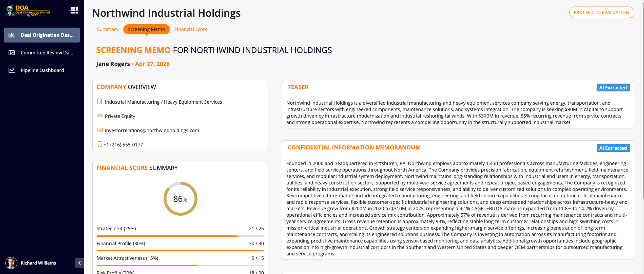Click the author name Jane Rogers
The width and height of the screenshot is (644, 274).
pyautogui.click(x=113, y=64)
